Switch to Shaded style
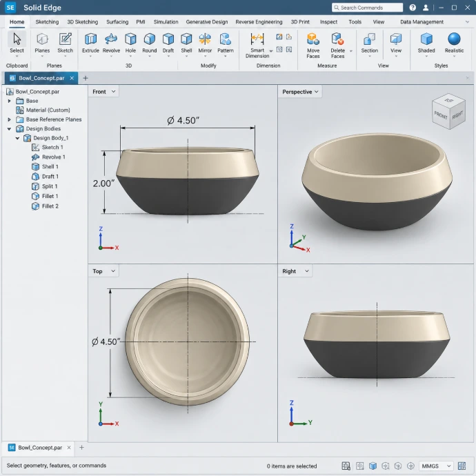476x476 pixels. (x=426, y=43)
